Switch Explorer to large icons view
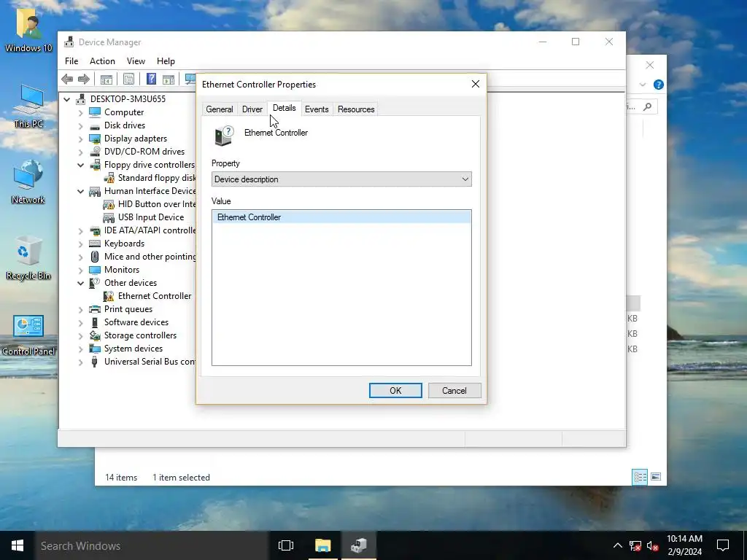 (656, 477)
